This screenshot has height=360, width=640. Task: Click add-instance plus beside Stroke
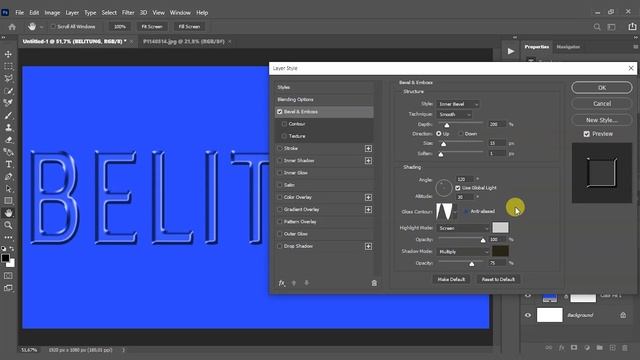[x=368, y=149]
